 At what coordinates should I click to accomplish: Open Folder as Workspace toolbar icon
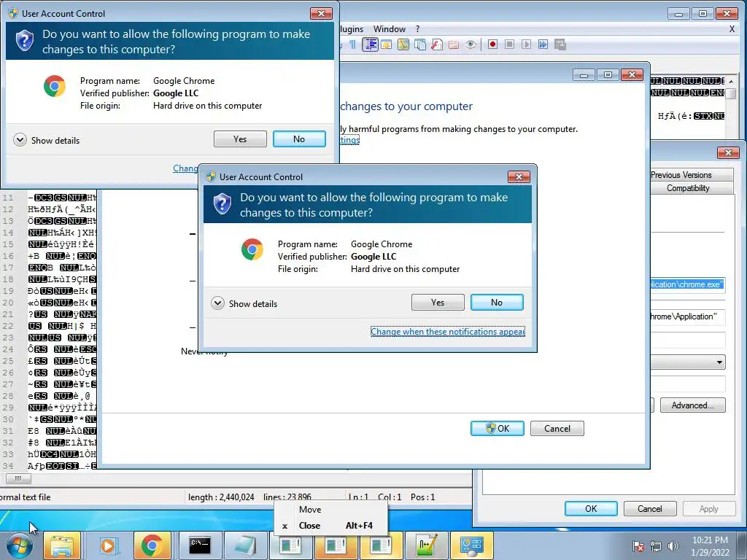[x=454, y=44]
